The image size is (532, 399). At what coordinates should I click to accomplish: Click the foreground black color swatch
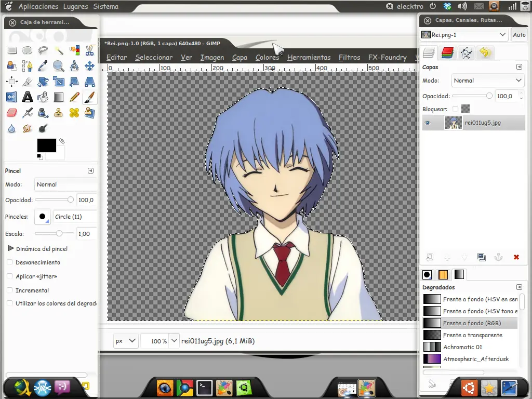pyautogui.click(x=46, y=145)
